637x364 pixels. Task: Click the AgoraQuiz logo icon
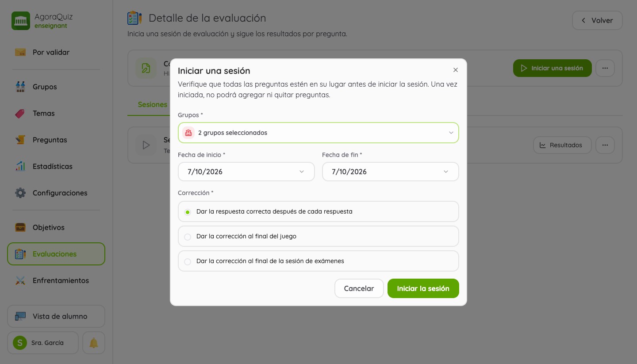tap(21, 21)
